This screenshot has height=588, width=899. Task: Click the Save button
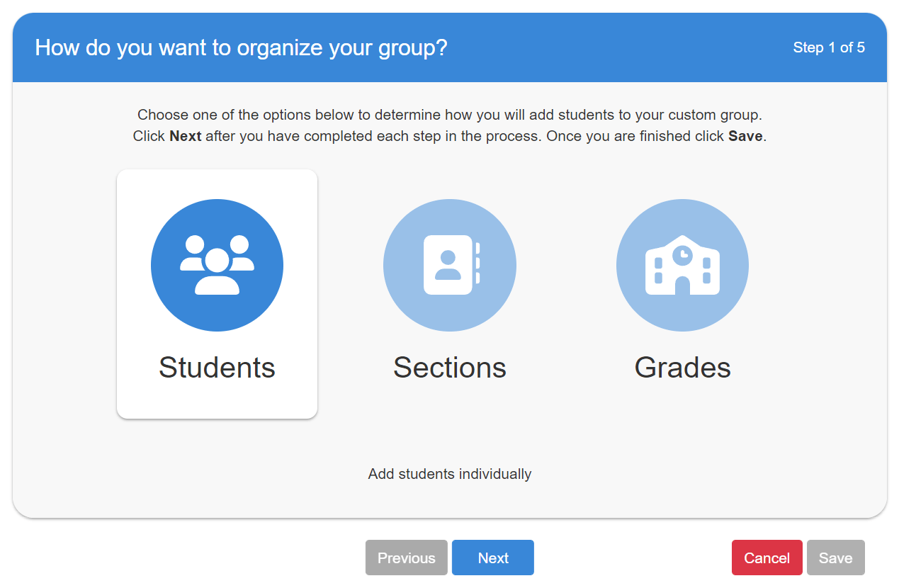pyautogui.click(x=835, y=558)
